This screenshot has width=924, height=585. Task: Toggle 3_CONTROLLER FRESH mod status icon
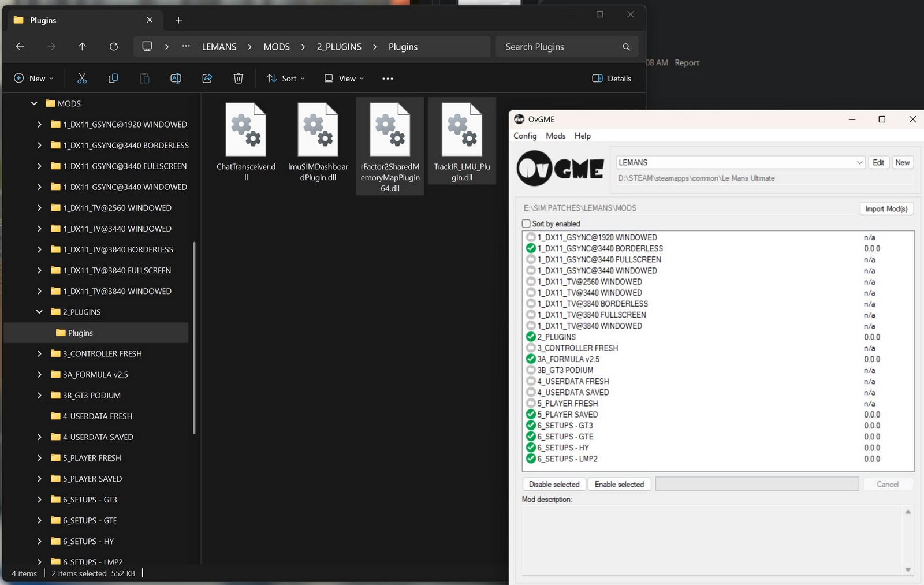531,348
